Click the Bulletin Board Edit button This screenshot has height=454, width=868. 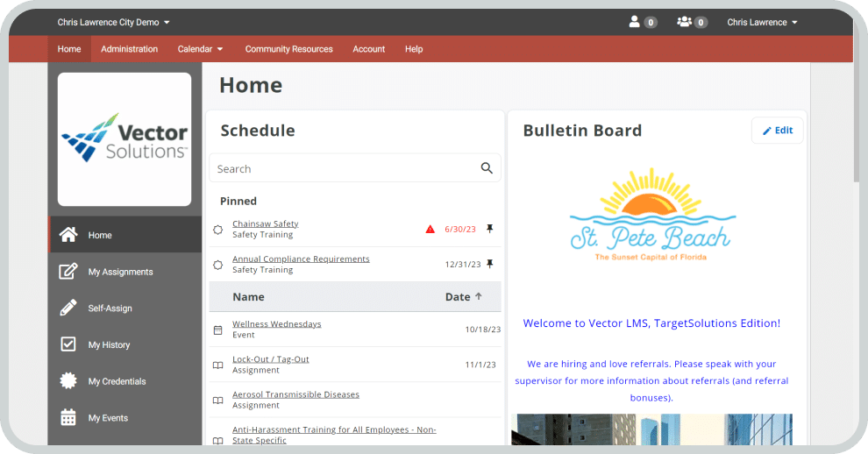tap(777, 131)
